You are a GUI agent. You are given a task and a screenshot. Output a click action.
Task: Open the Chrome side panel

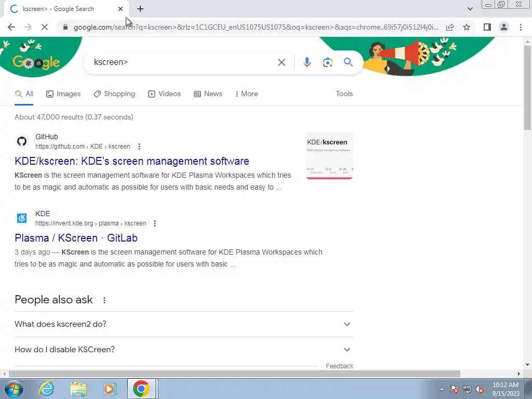pos(487,27)
